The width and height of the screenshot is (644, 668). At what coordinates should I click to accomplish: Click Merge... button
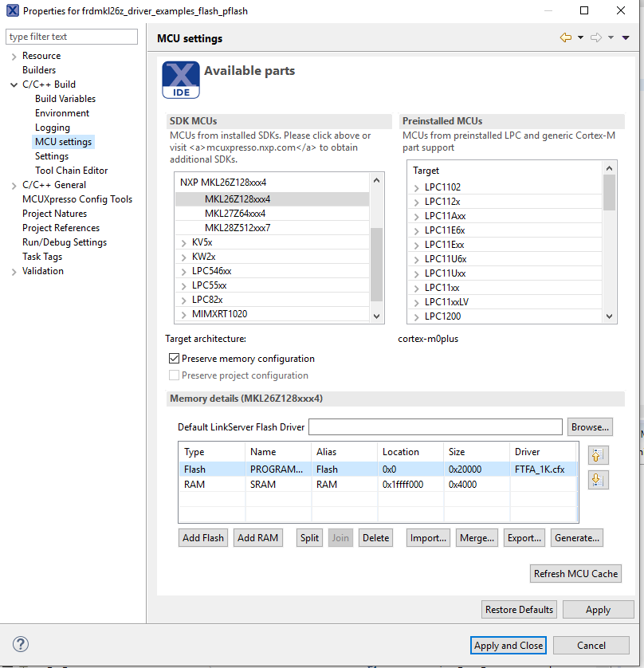[x=477, y=537]
